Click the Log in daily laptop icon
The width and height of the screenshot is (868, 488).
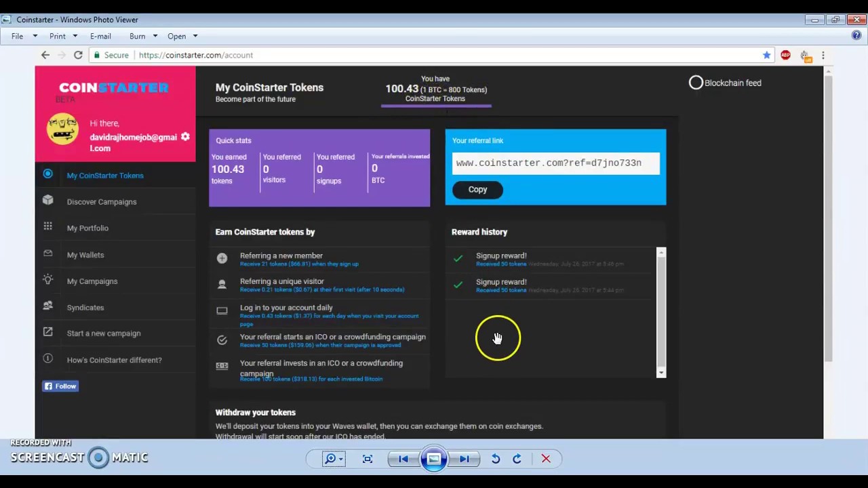pos(222,311)
